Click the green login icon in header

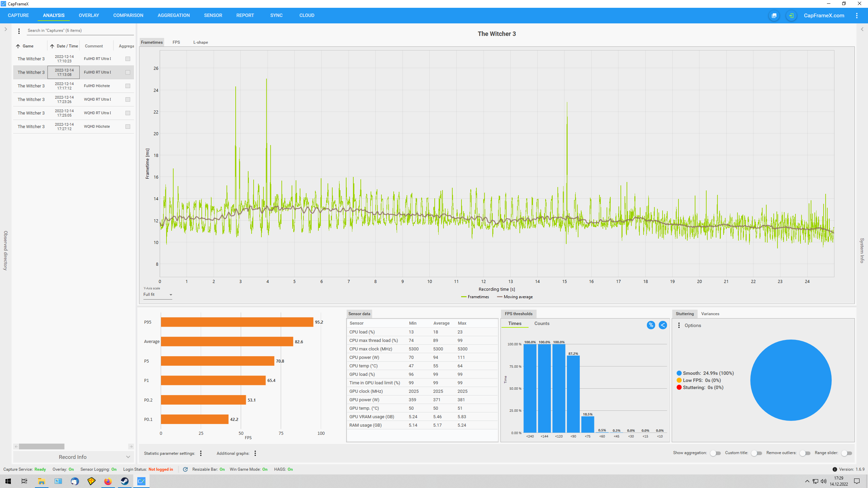(x=791, y=16)
